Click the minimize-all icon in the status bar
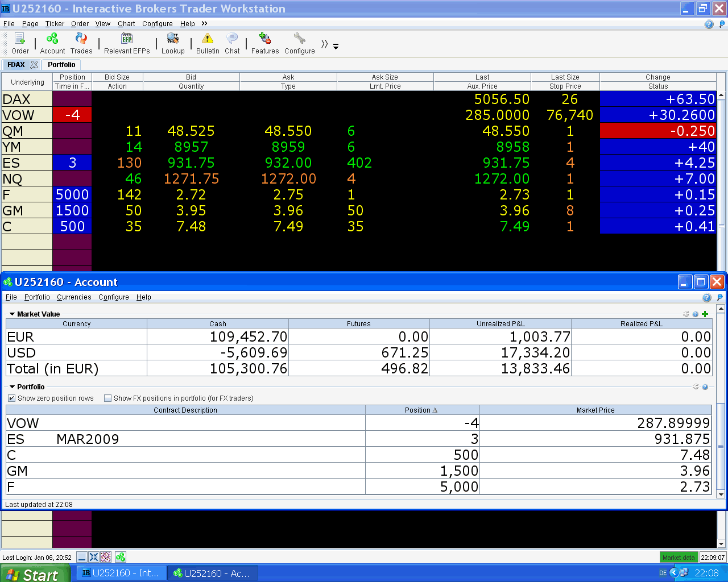 point(82,557)
